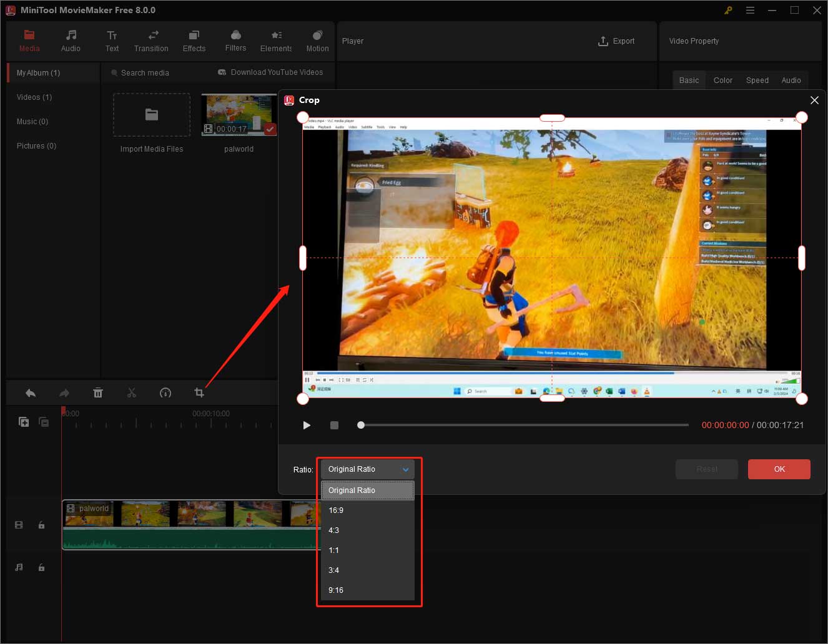Click the top-left crop corner handle

click(303, 117)
